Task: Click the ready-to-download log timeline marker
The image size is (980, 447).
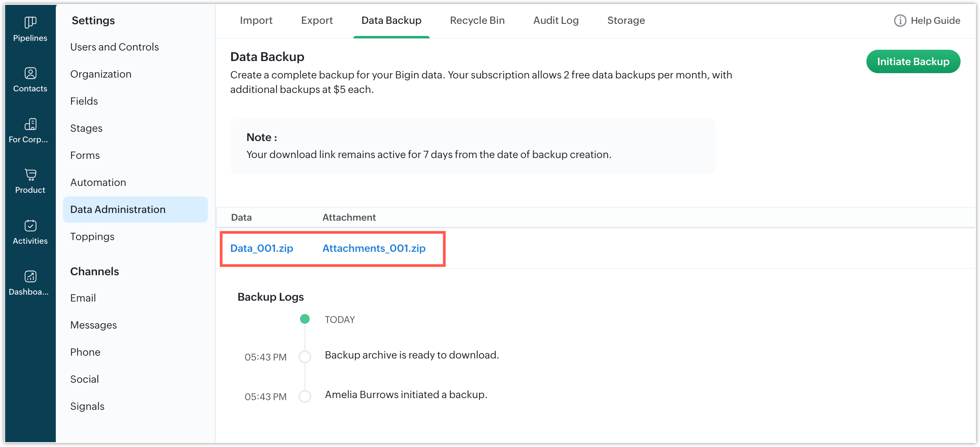Action: (305, 357)
